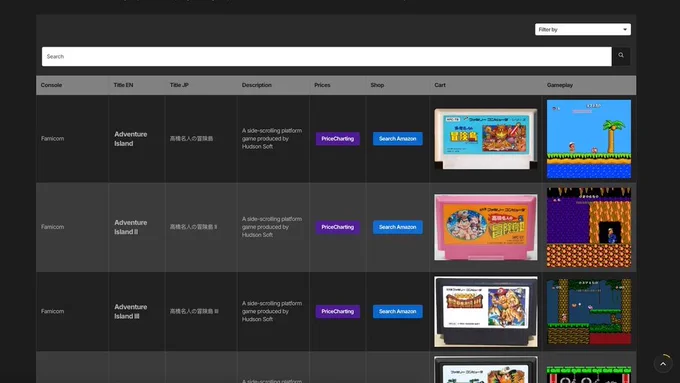Select the Adventure Island II title text
The width and height of the screenshot is (680, 383).
131,227
